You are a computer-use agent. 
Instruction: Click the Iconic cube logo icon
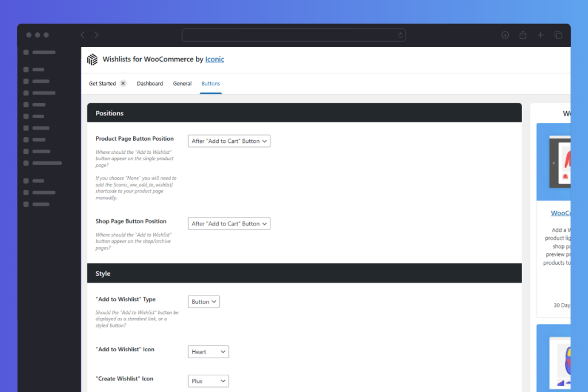pyautogui.click(x=92, y=59)
